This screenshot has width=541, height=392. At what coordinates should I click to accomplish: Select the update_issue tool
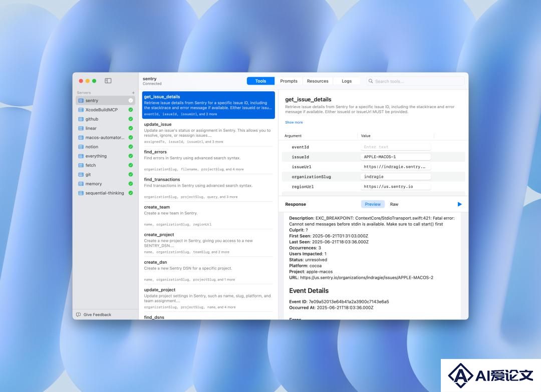pos(208,133)
